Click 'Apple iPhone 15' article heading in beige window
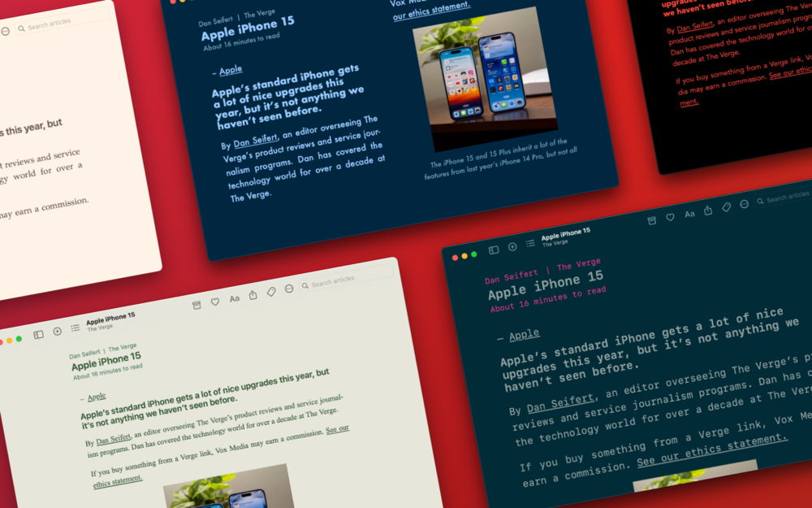Viewport: 812px width, 508px height. coord(106,362)
